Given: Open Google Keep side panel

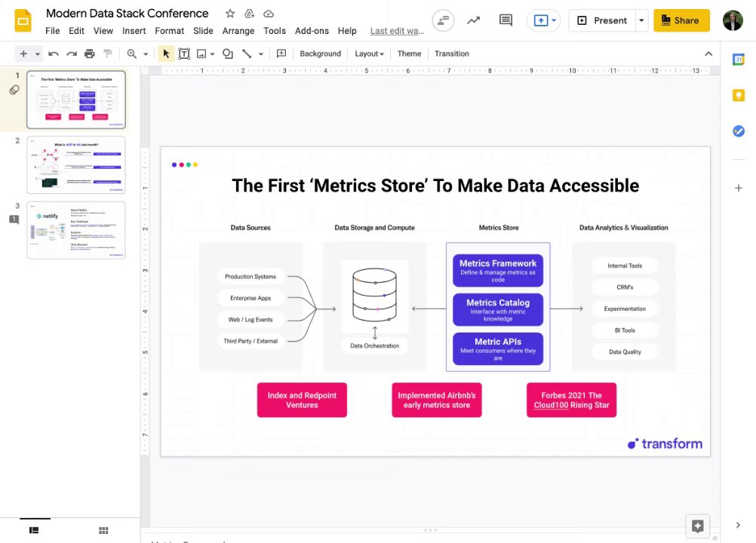Looking at the screenshot, I should click(x=738, y=95).
